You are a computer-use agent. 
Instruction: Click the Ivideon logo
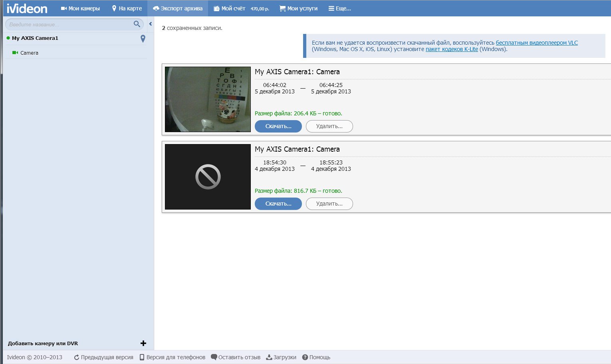27,8
